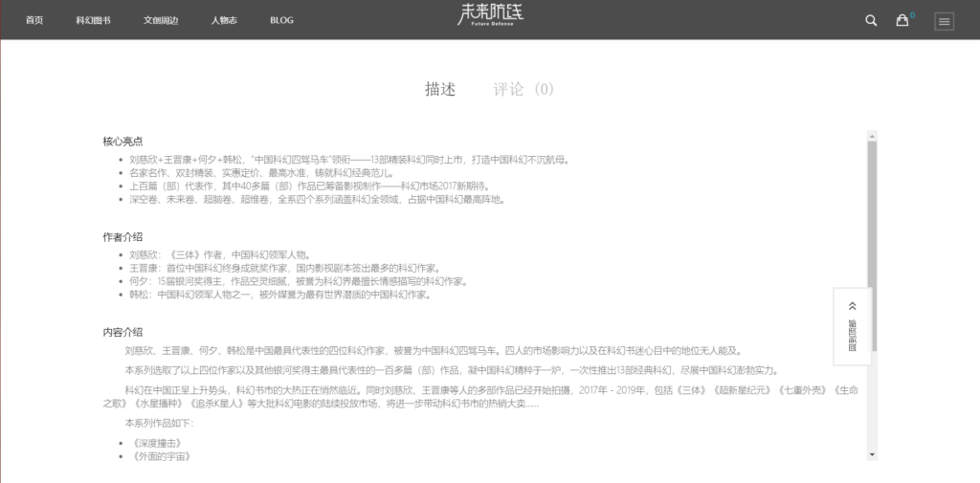This screenshot has width=980, height=483.
Task: Click the 作者介绍 heading
Action: point(122,237)
